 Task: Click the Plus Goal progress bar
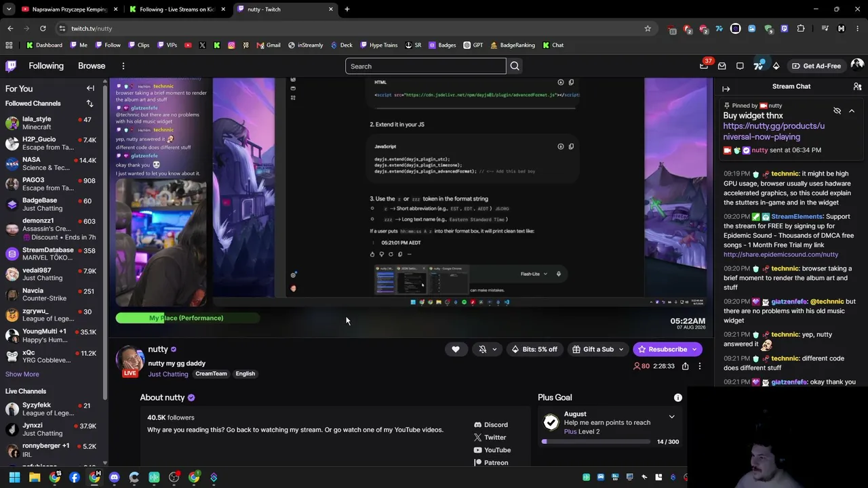pos(597,442)
